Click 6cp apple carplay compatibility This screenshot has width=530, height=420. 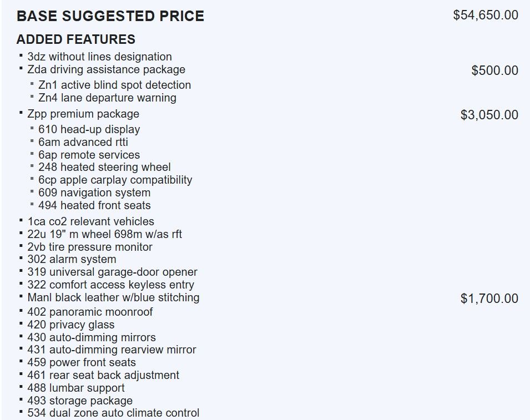click(115, 180)
